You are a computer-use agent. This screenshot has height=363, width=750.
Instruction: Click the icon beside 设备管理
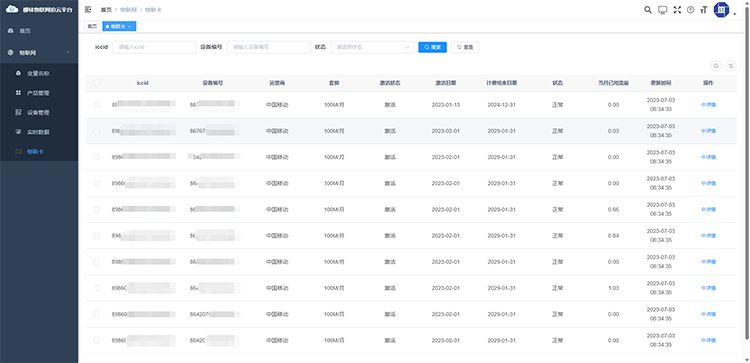tap(19, 112)
